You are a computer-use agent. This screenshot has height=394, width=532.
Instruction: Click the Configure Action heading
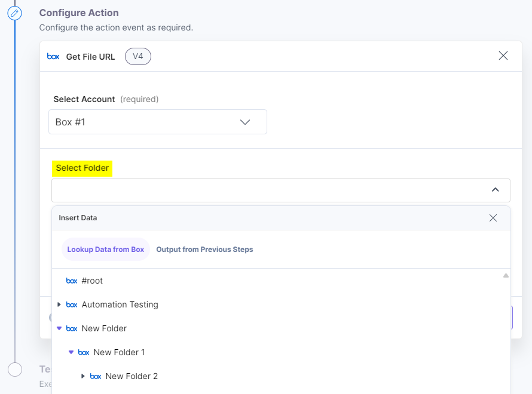click(79, 13)
